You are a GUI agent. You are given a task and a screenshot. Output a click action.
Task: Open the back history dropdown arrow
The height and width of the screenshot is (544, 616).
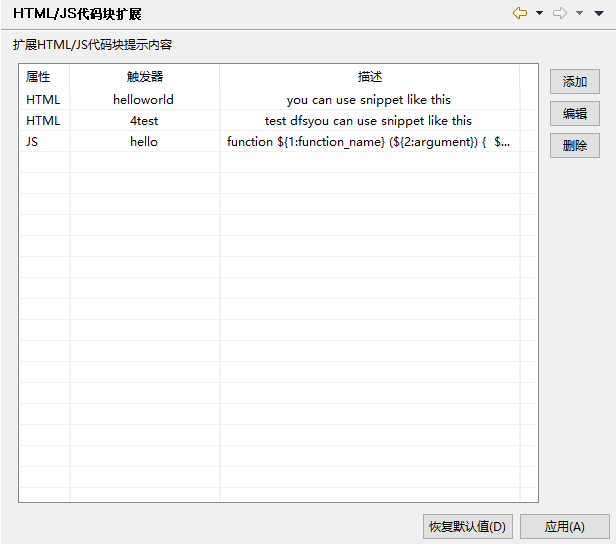coord(539,14)
